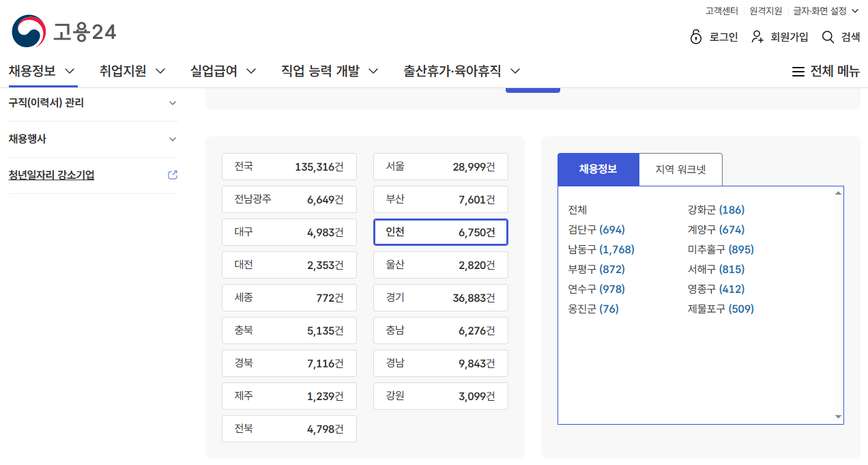Click the 검색 magnifier icon
The width and height of the screenshot is (868, 465).
click(828, 37)
